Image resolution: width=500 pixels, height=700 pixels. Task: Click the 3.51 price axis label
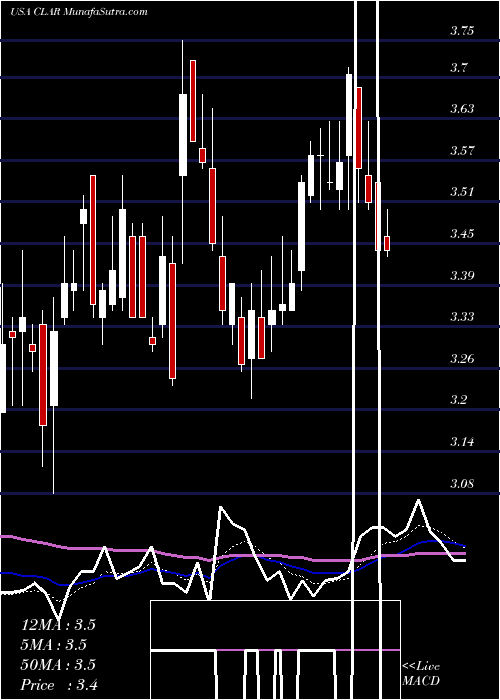click(462, 192)
